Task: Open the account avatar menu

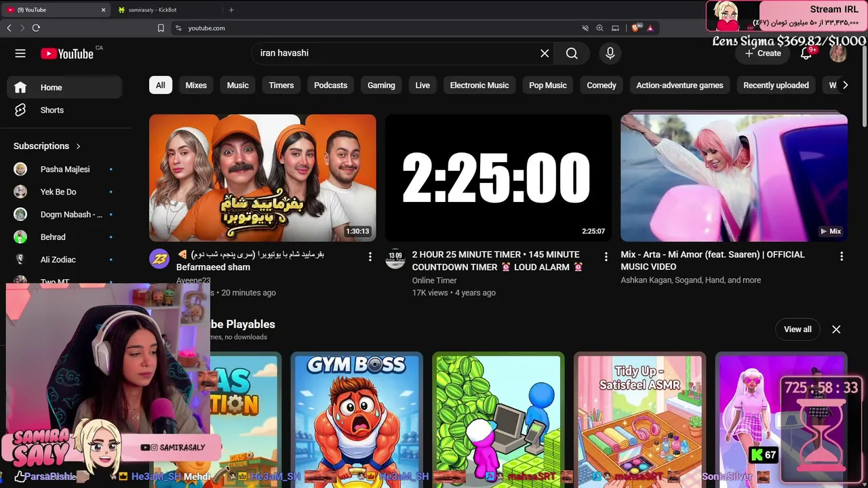Action: (838, 54)
